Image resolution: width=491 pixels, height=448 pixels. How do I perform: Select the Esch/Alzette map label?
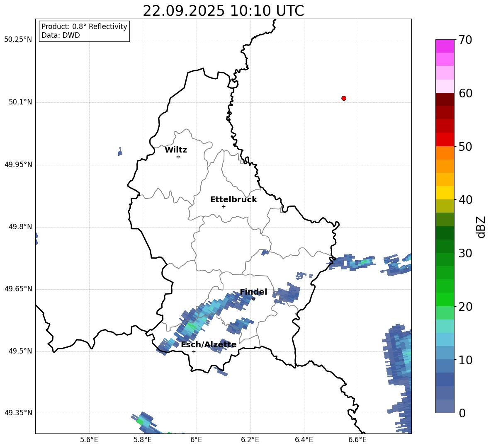tap(209, 345)
